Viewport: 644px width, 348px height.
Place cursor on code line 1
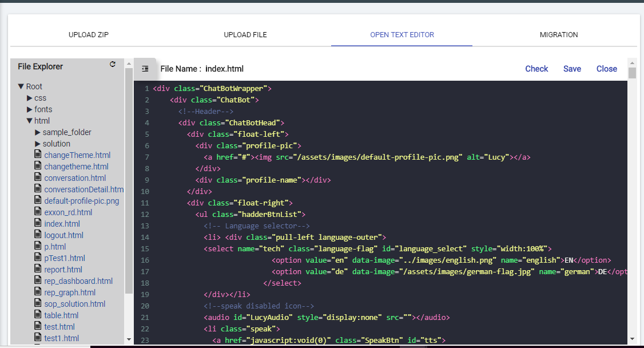212,88
